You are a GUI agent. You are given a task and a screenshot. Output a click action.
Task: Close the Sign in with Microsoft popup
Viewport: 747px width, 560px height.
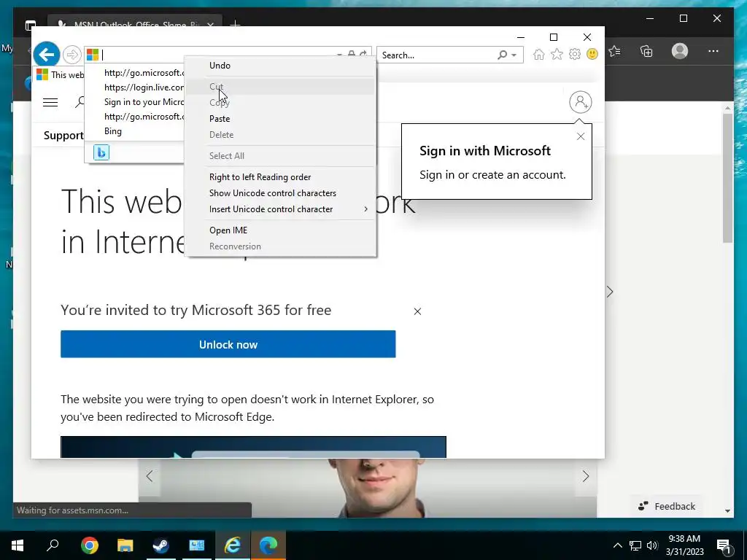click(x=580, y=136)
